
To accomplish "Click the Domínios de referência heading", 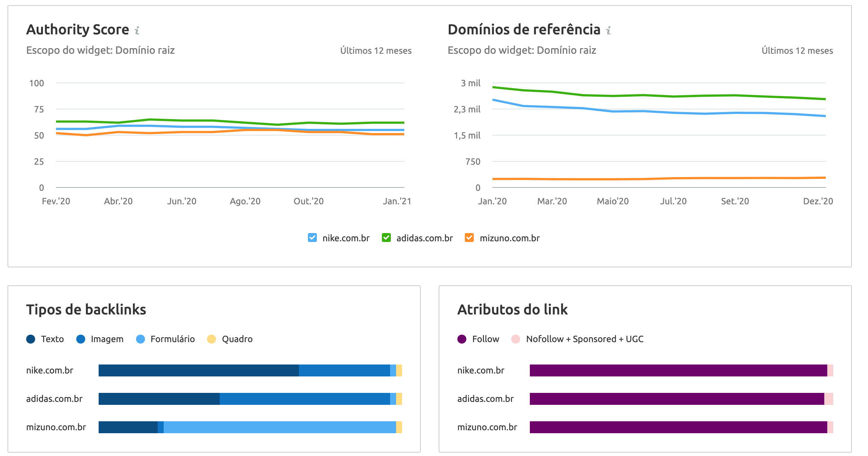I will [x=524, y=30].
